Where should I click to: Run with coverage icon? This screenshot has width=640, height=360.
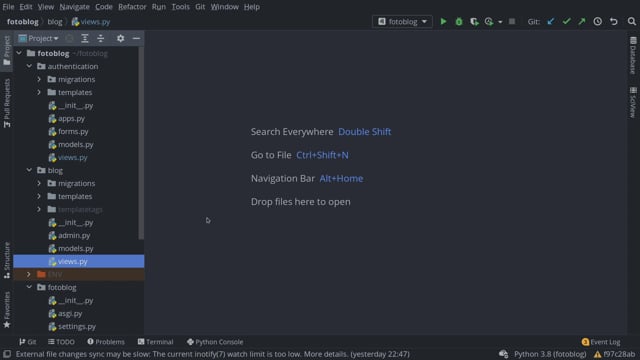474,21
